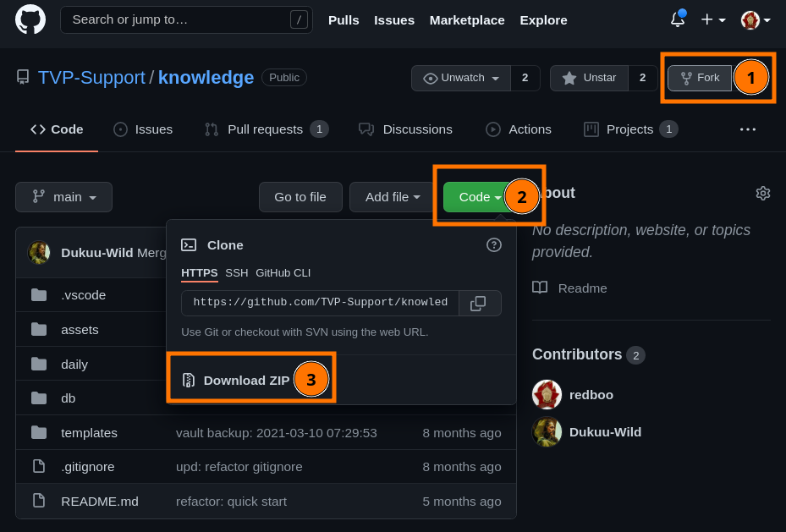Viewport: 786px width, 532px height.
Task: Focus the Search or jump to field
Action: click(186, 19)
